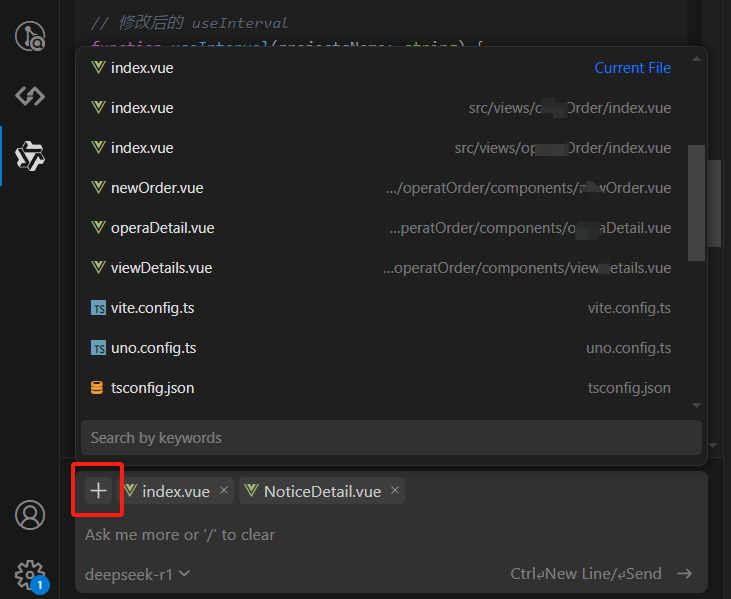The width and height of the screenshot is (731, 599).
Task: Click the Vue icon beside newOrder.vue
Action: (x=98, y=187)
